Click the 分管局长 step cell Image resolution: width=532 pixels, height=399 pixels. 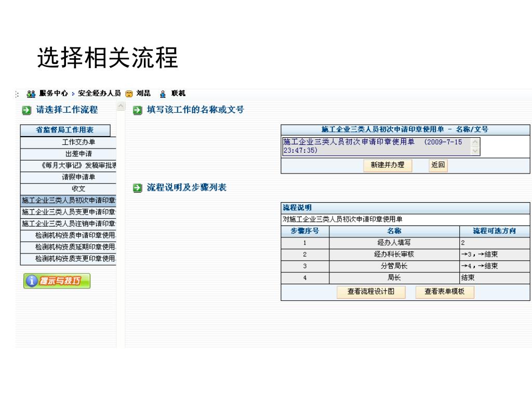(x=394, y=267)
